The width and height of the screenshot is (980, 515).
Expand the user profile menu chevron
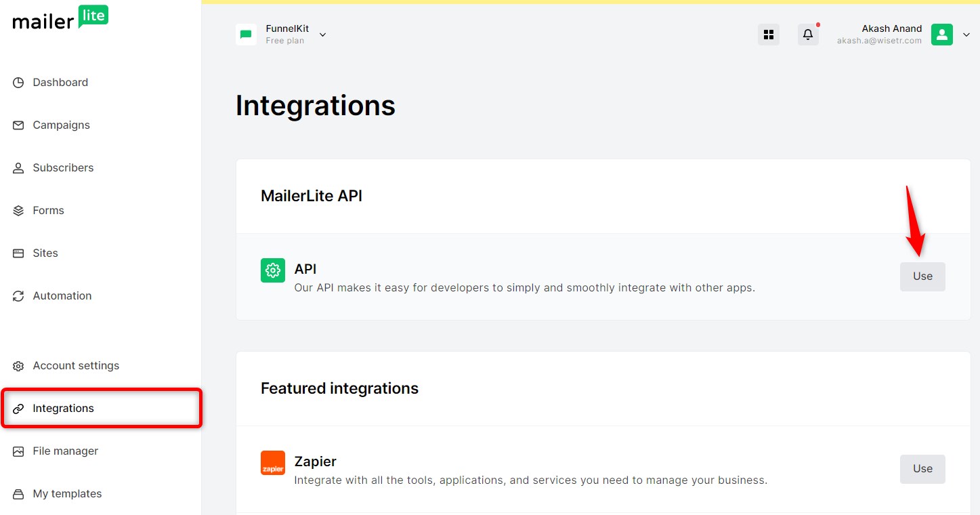point(966,35)
